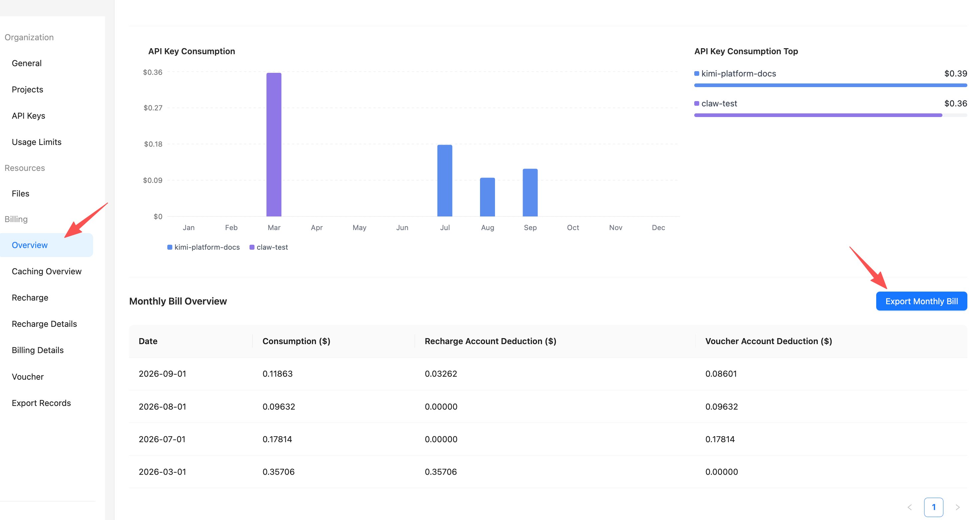Click kimi-platform-docs blue swatch in Top list
Viewport: 980px width, 520px height.
point(697,73)
